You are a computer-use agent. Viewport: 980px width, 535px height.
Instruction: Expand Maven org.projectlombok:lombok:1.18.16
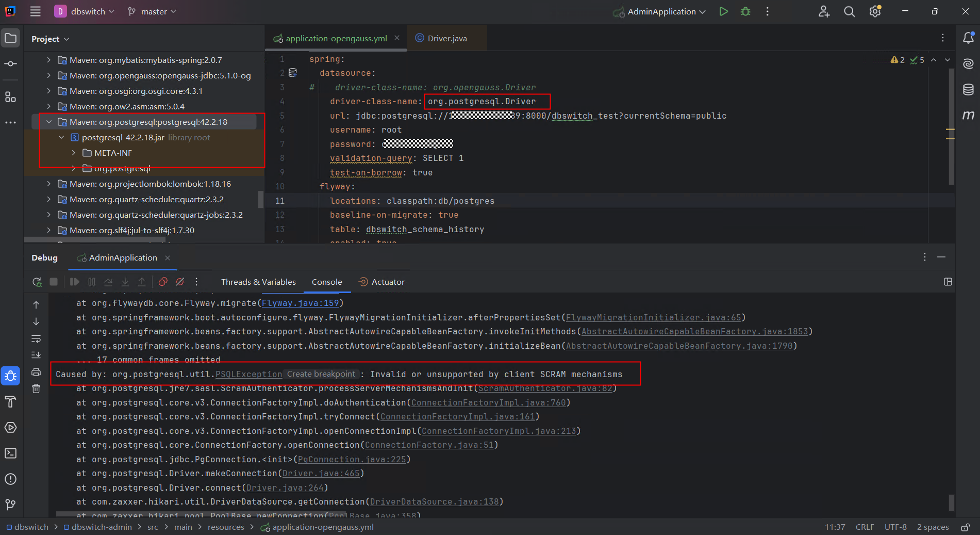[x=49, y=184]
